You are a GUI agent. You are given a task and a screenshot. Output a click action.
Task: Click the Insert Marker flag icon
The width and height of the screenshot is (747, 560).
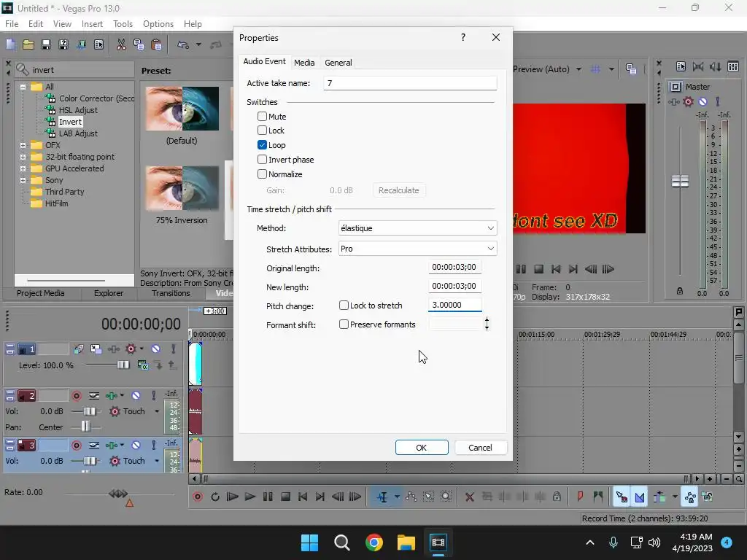click(x=580, y=497)
